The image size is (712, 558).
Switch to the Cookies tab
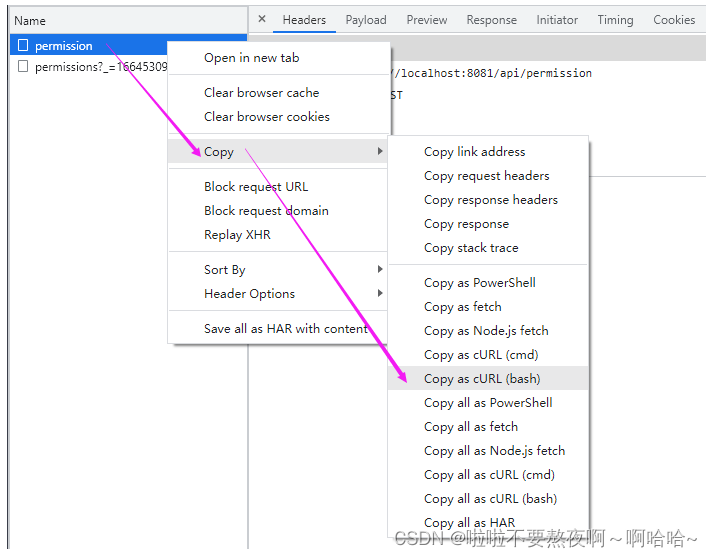click(x=674, y=20)
